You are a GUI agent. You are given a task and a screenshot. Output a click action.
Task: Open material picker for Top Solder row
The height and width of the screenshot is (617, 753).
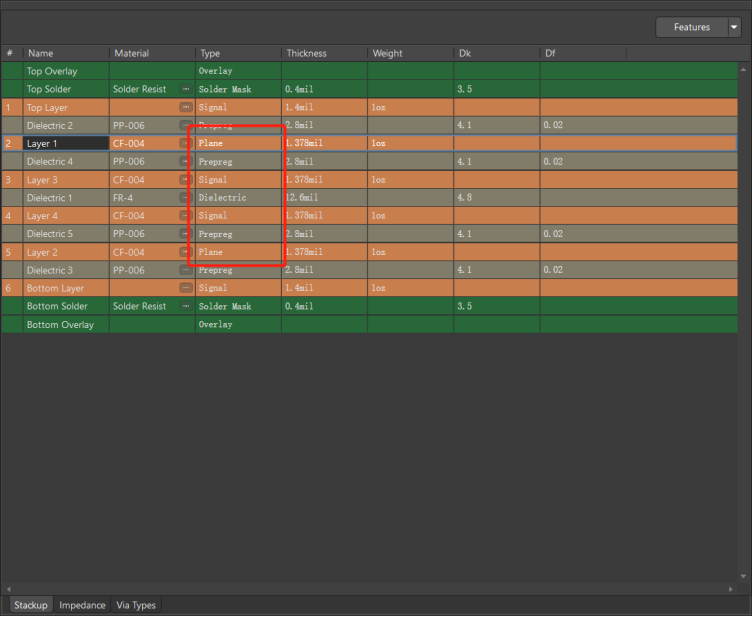tap(185, 90)
